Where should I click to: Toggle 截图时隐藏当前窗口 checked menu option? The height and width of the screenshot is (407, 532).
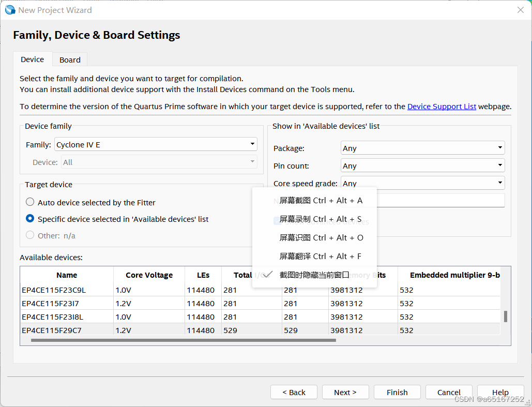314,275
